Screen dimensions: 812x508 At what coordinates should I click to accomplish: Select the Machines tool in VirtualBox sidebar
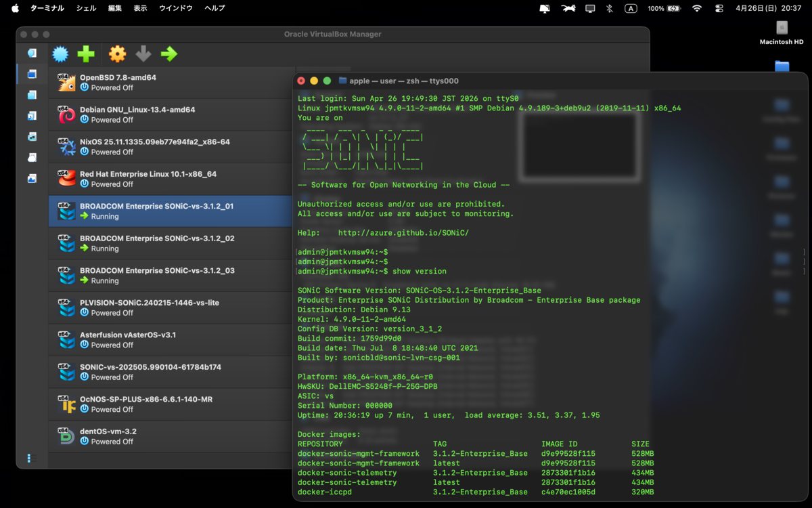point(32,74)
